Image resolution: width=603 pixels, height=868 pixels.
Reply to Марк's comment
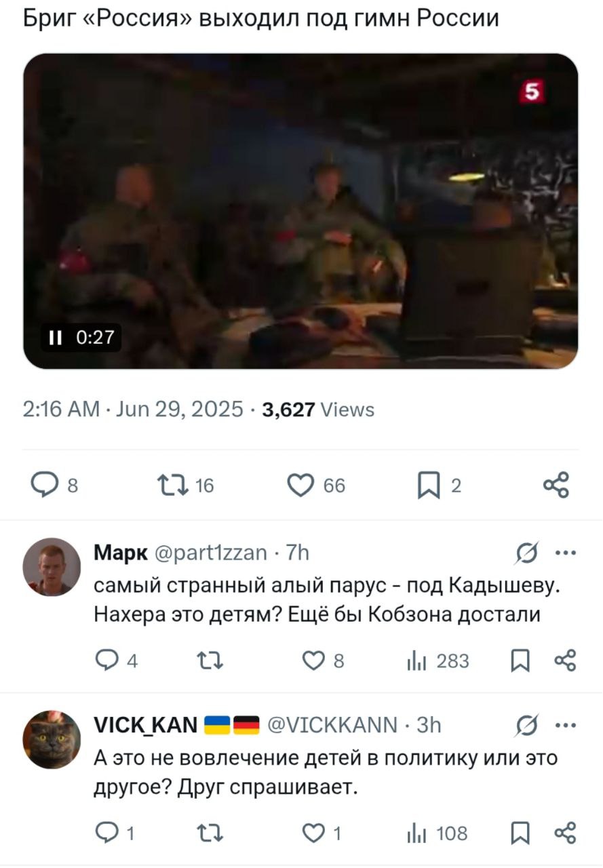[116, 660]
